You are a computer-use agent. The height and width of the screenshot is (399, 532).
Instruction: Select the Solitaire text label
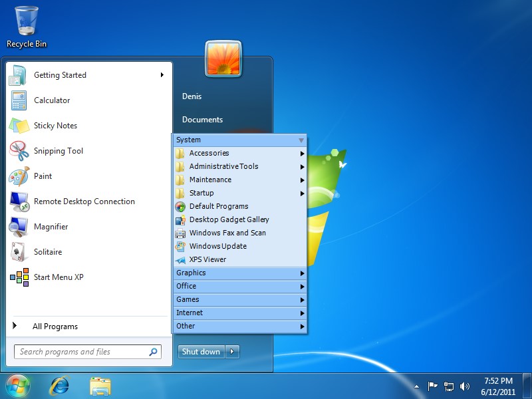point(48,252)
